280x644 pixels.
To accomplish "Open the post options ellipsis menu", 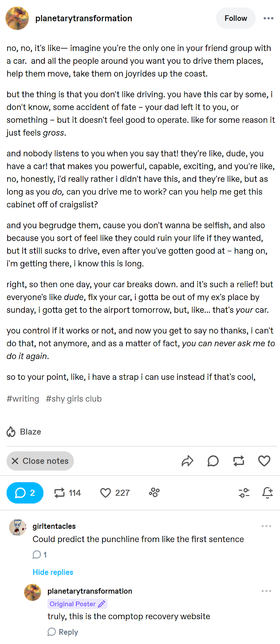I will pyautogui.click(x=268, y=18).
